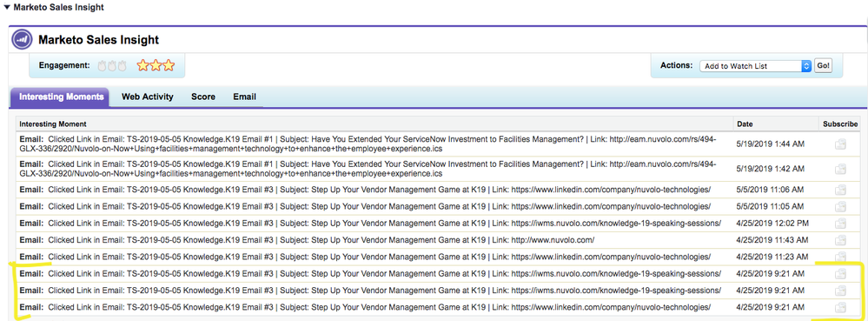Collapse the Marketo Sales Insight section triangle

tap(6, 8)
